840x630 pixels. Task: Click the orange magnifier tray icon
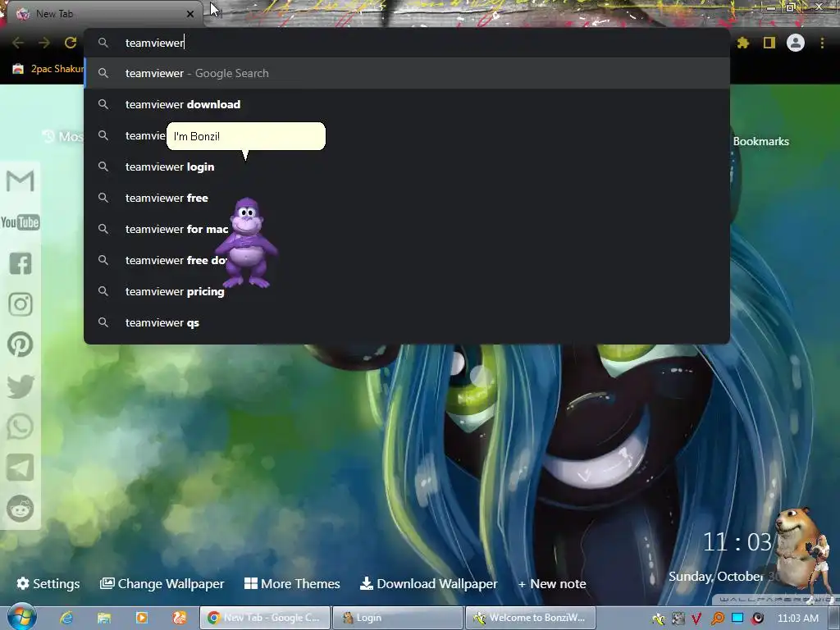[717, 619]
